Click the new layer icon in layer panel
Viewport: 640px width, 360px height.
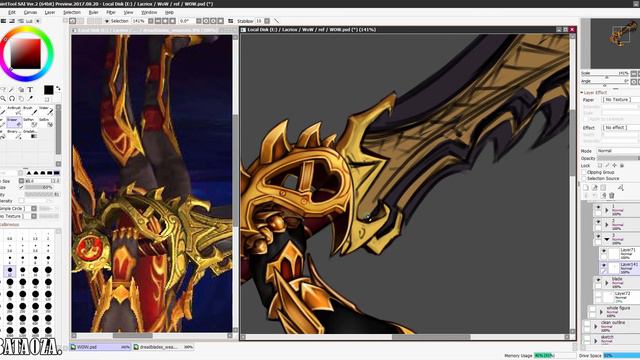[x=586, y=187]
